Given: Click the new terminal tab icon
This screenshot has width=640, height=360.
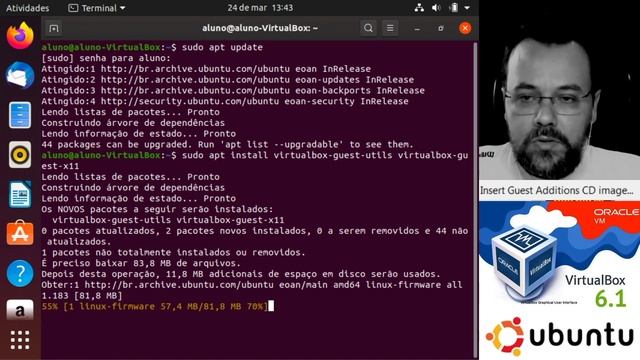Looking at the screenshot, I should click(54, 28).
